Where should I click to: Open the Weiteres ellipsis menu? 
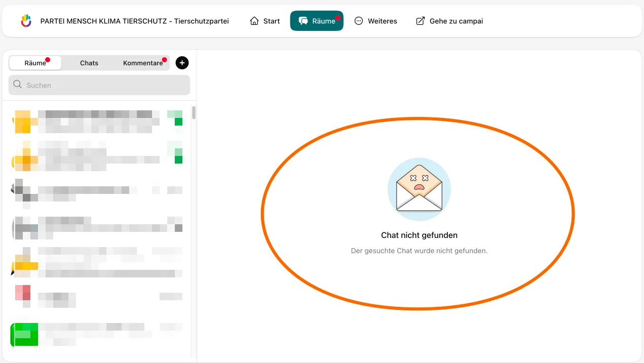click(x=375, y=21)
